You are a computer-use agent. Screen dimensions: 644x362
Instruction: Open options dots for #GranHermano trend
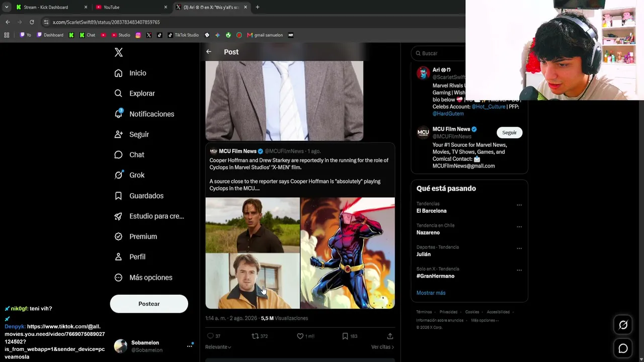click(519, 270)
